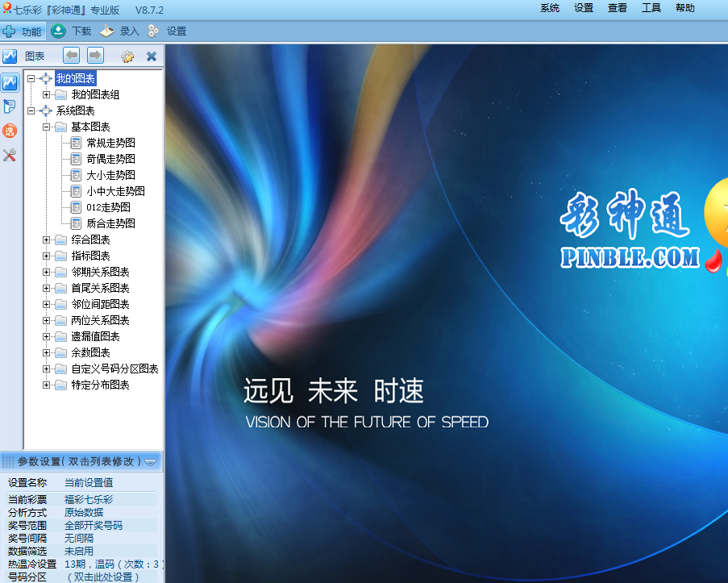The width and height of the screenshot is (728, 583).
Task: Select the orange 选 sidebar icon
Action: click(10, 131)
